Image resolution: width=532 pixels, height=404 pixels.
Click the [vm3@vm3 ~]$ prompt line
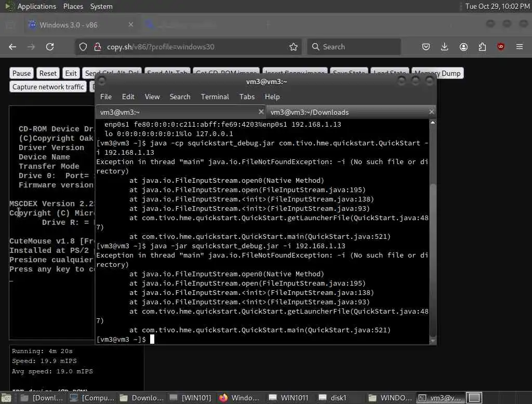click(x=122, y=339)
